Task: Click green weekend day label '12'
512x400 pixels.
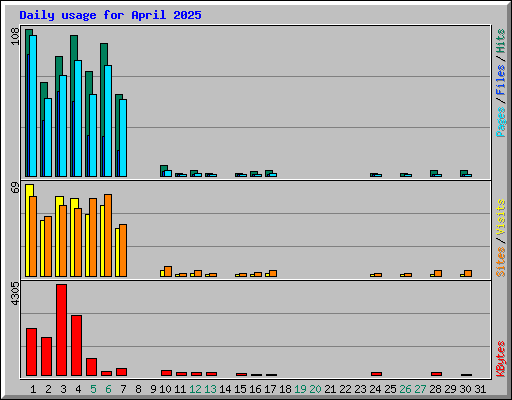Action: click(x=195, y=389)
